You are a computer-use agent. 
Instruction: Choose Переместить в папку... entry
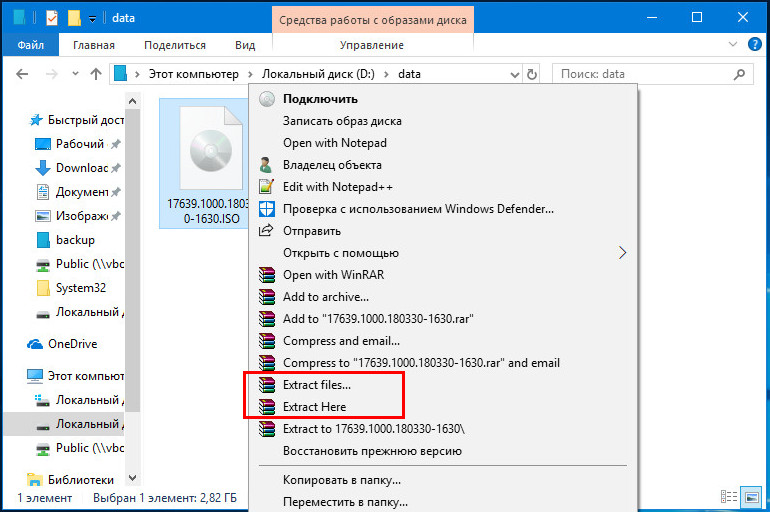443,502
